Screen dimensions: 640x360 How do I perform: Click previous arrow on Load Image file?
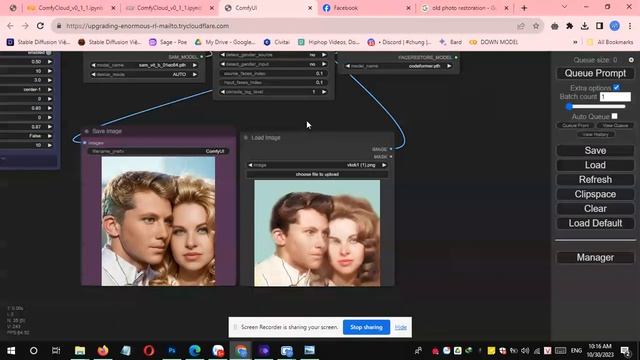250,165
